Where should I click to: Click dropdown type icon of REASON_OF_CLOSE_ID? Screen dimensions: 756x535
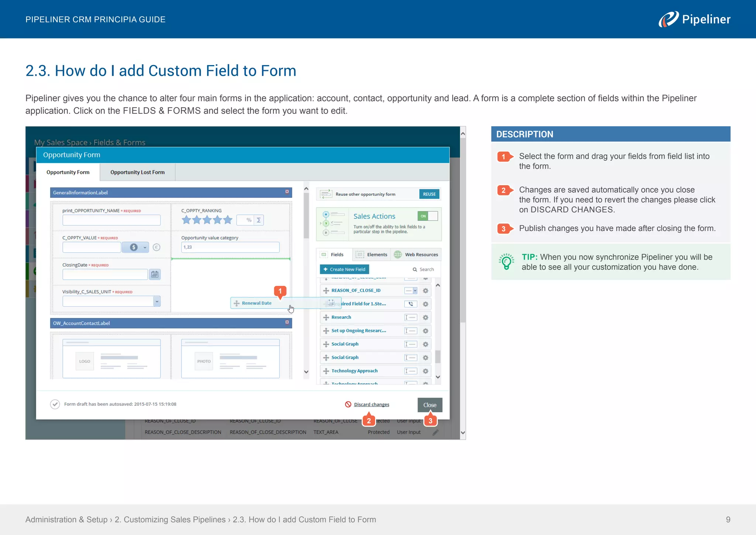410,291
